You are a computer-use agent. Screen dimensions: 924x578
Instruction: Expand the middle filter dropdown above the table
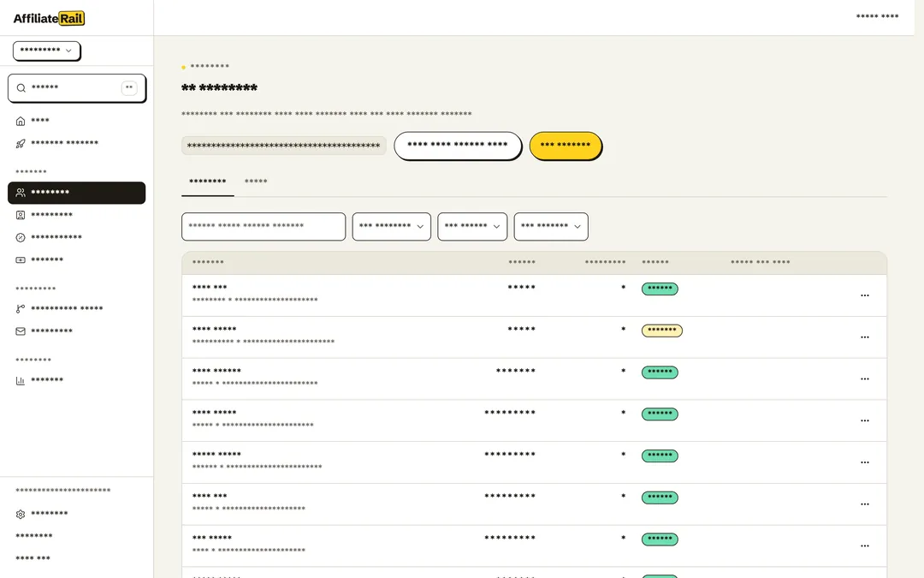tap(472, 226)
